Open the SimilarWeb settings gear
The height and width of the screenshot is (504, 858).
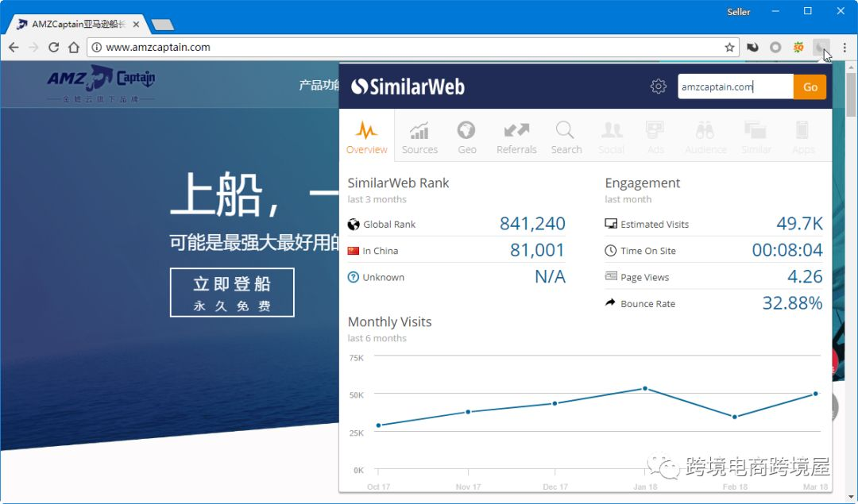tap(659, 87)
